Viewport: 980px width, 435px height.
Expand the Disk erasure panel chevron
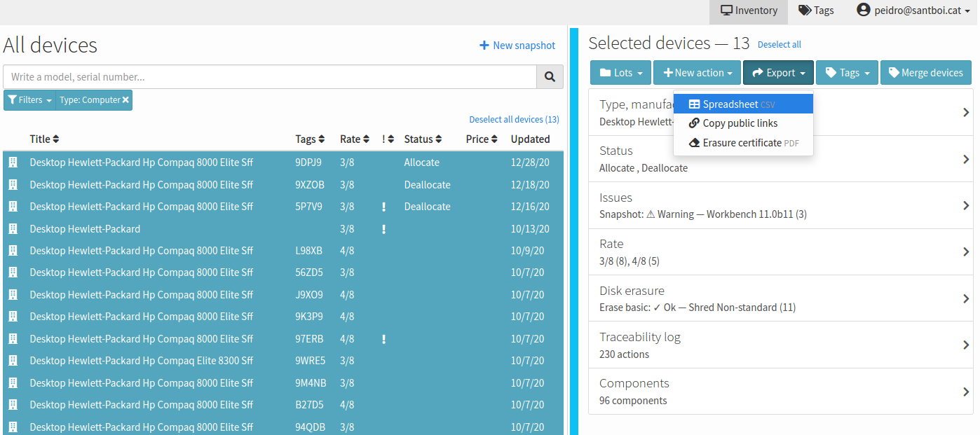point(966,299)
